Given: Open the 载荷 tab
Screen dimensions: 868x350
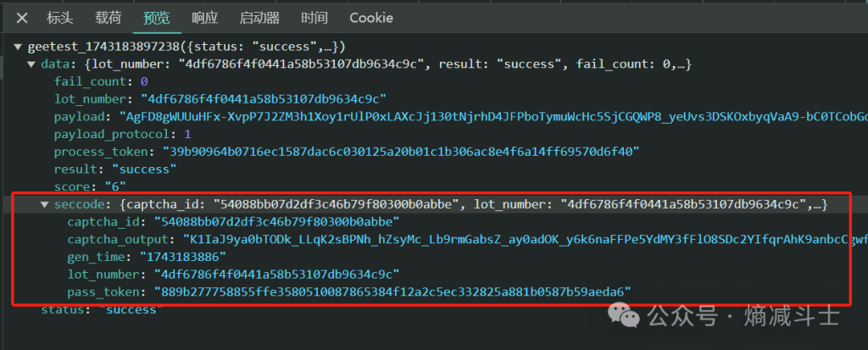Looking at the screenshot, I should (x=108, y=18).
